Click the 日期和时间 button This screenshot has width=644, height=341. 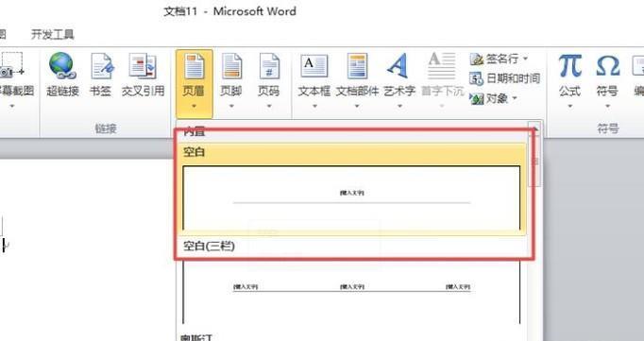pyautogui.click(x=505, y=78)
